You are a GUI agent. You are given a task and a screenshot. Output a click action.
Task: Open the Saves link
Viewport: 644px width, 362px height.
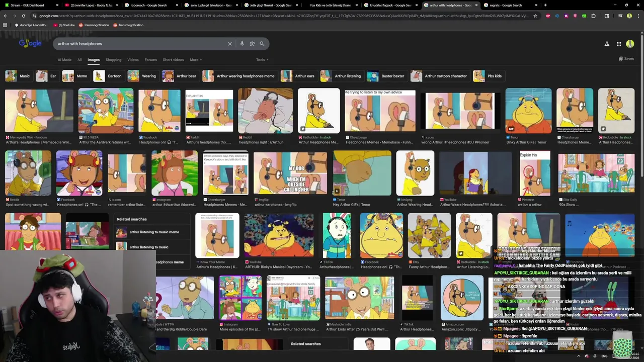[626, 59]
